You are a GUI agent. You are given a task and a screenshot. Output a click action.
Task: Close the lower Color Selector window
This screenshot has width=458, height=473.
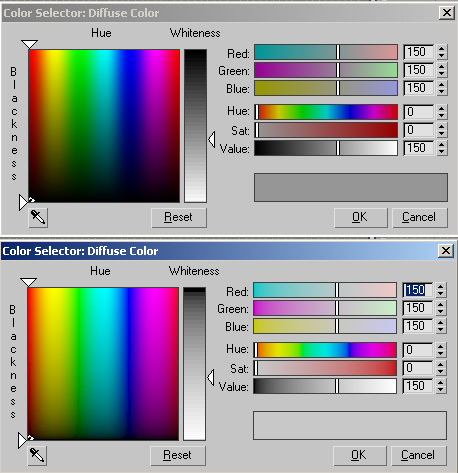[446, 251]
